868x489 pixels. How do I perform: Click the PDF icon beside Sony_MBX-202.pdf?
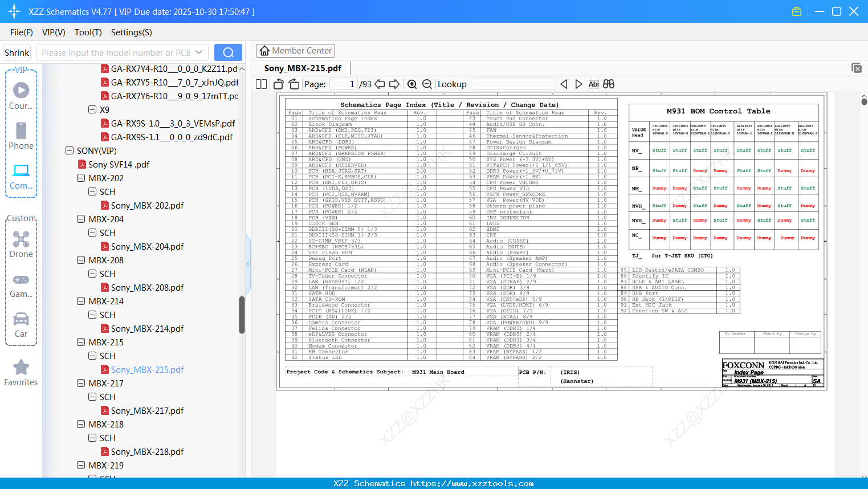pyautogui.click(x=105, y=205)
